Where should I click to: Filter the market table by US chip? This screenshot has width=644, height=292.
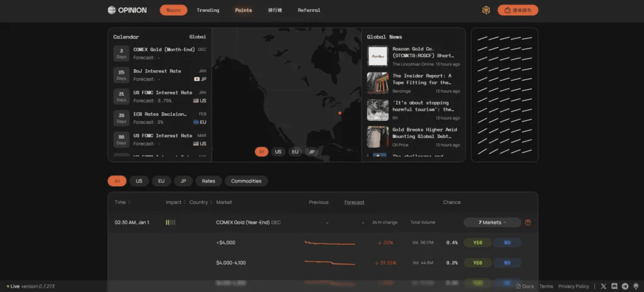point(139,181)
